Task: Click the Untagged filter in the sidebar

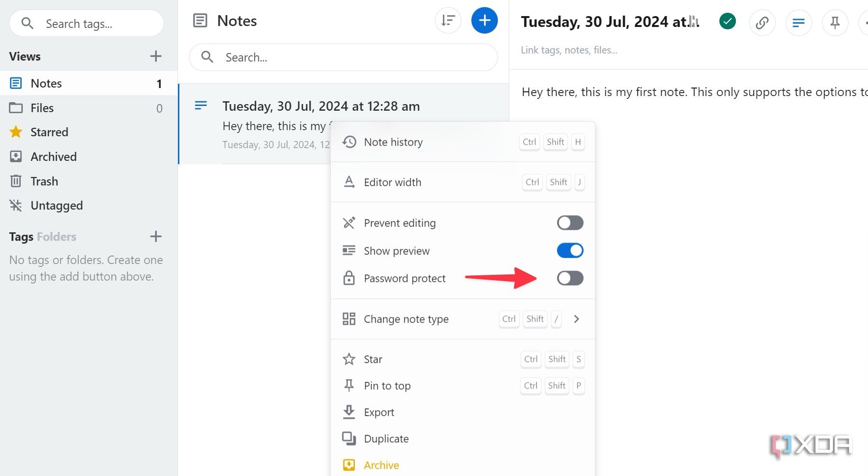Action: tap(56, 205)
